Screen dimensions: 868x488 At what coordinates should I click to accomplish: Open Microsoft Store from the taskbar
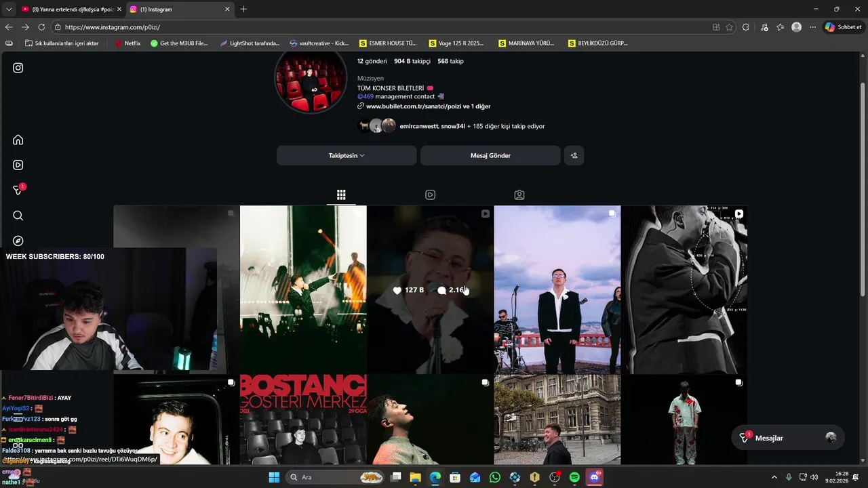click(455, 477)
